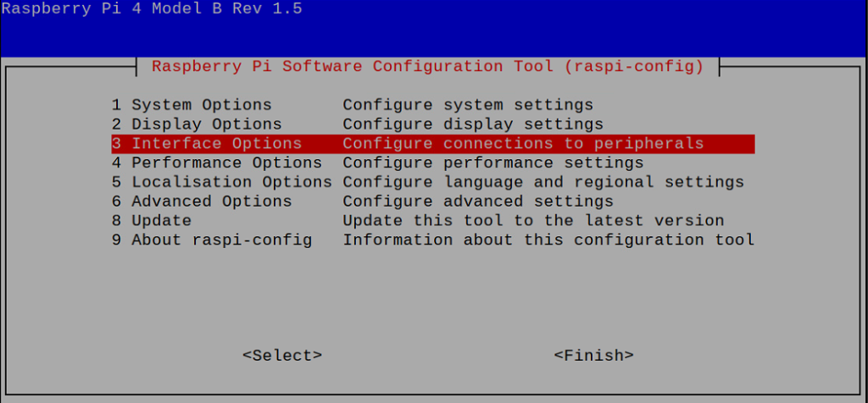
Task: Choose the highlighted Interface Options entry
Action: tap(207, 144)
